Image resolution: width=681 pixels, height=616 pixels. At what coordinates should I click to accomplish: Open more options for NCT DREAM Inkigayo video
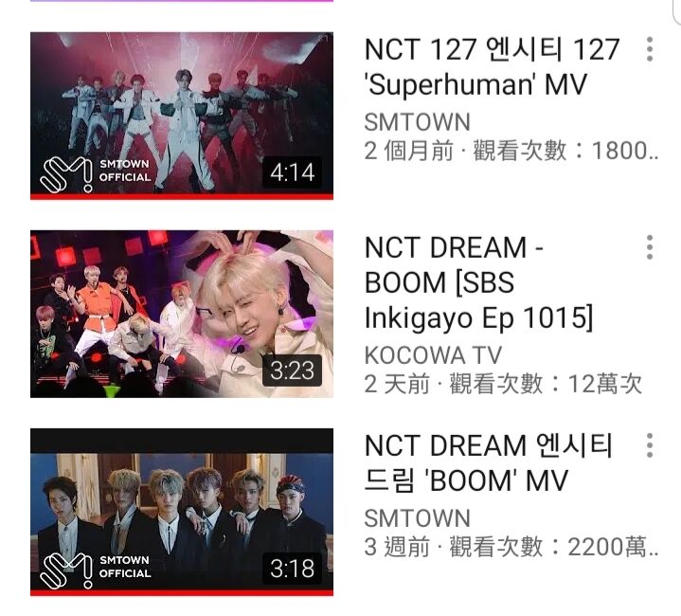[650, 247]
